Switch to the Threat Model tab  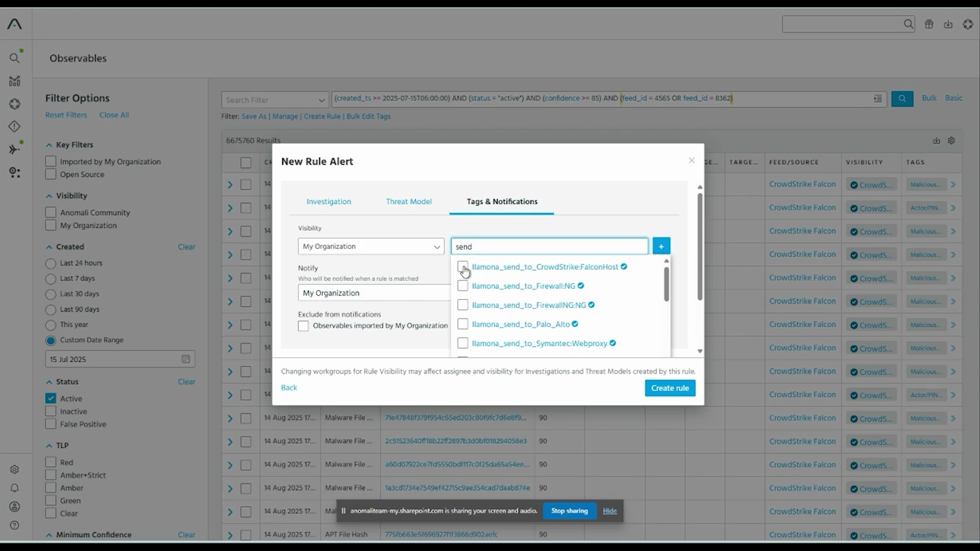(x=408, y=202)
